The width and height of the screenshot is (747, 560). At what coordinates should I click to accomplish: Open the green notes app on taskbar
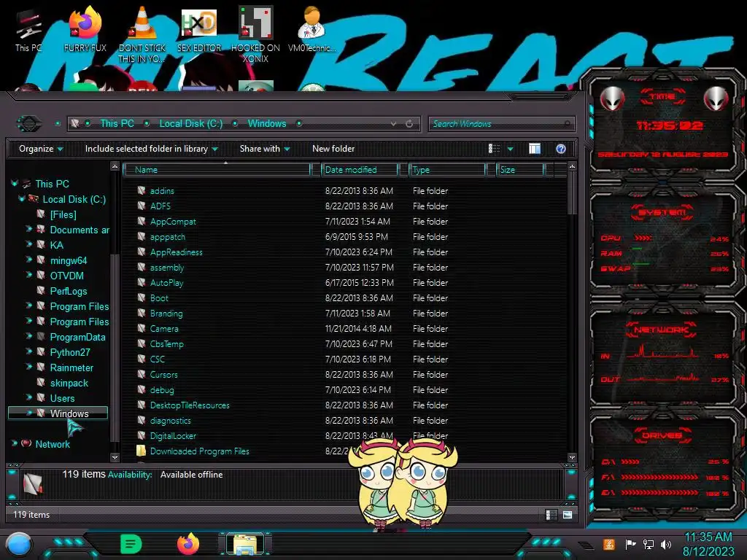[131, 544]
